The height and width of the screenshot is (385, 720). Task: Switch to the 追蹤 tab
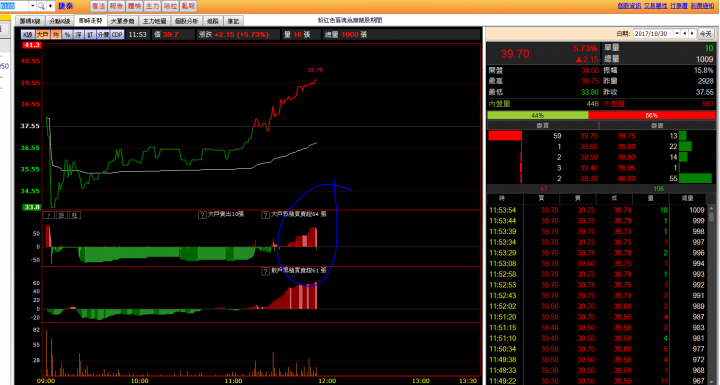pyautogui.click(x=213, y=21)
